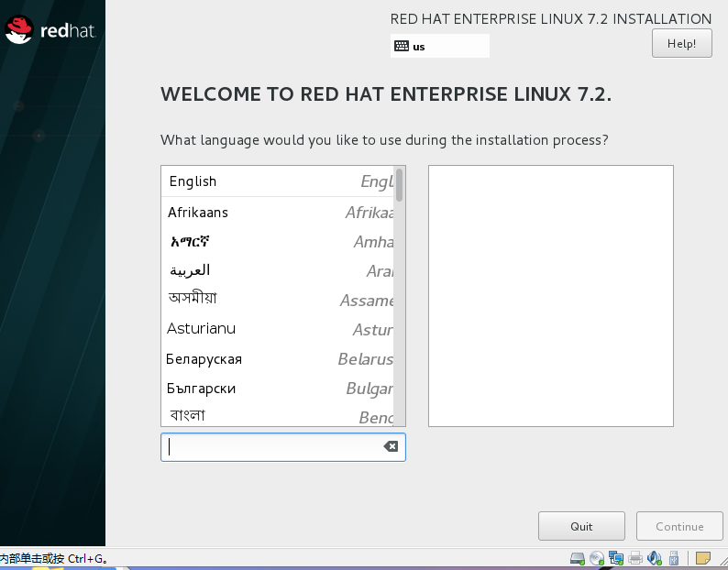The image size is (728, 570).
Task: Select the Amharic language row
Action: click(277, 241)
